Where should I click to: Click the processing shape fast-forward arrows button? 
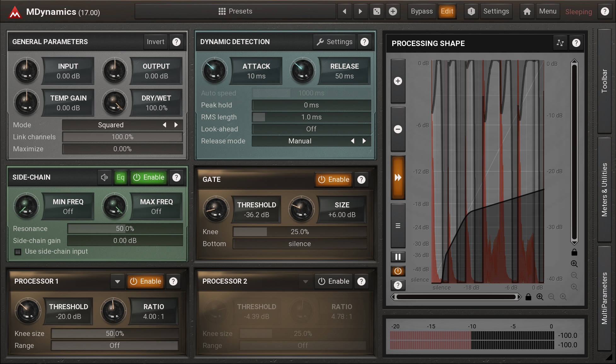tap(398, 177)
